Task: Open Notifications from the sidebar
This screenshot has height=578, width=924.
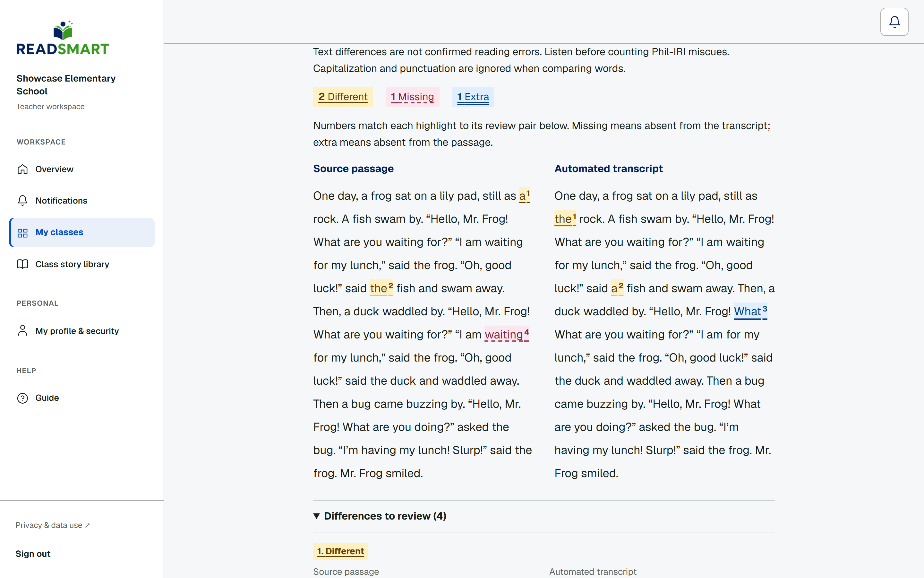Action: click(x=82, y=201)
